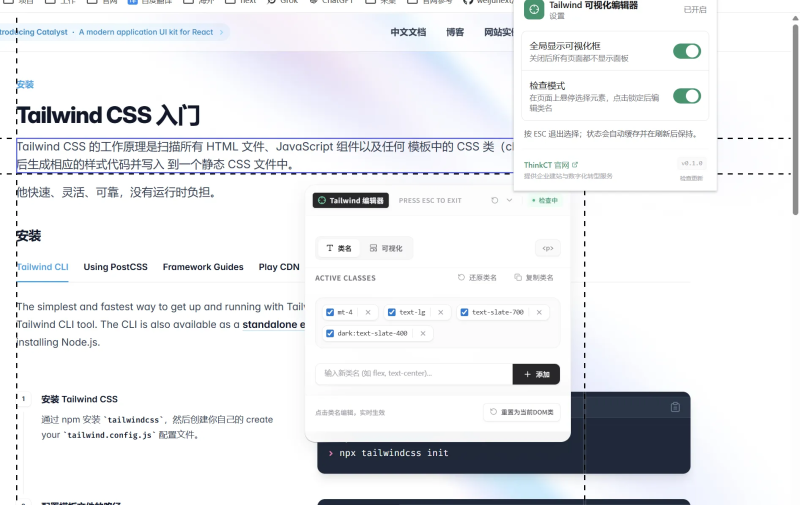Click the 添加 add button
The width and height of the screenshot is (800, 505).
pos(536,374)
